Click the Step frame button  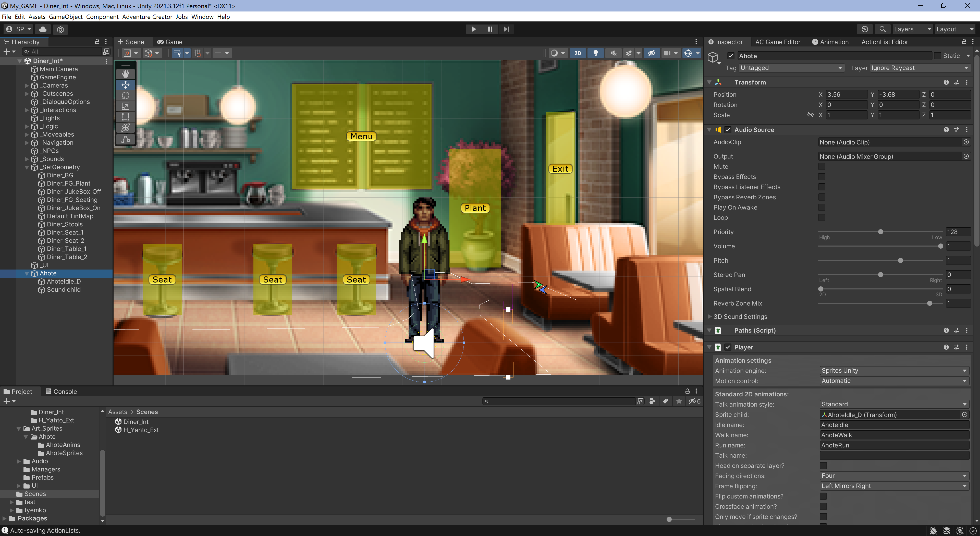(x=506, y=29)
